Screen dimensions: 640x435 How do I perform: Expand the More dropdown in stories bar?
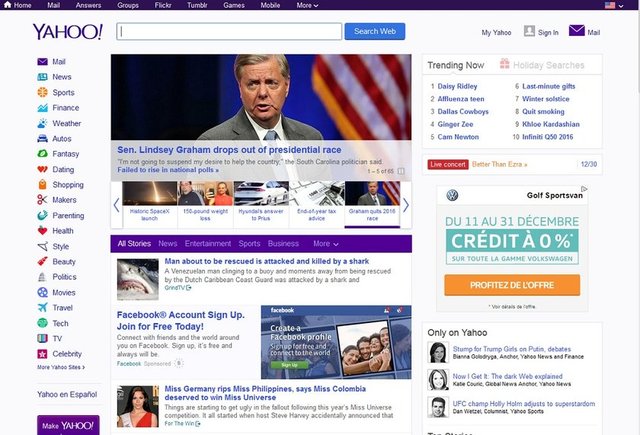click(326, 244)
